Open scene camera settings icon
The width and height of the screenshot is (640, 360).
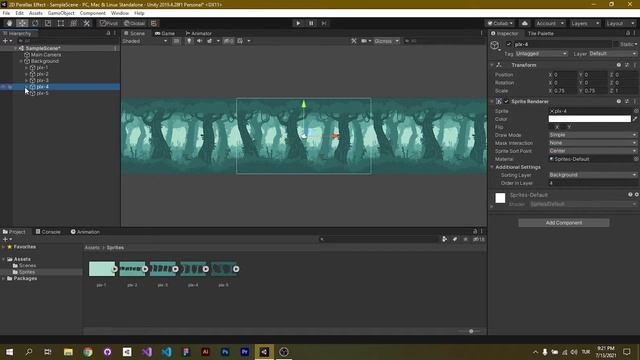[364, 41]
